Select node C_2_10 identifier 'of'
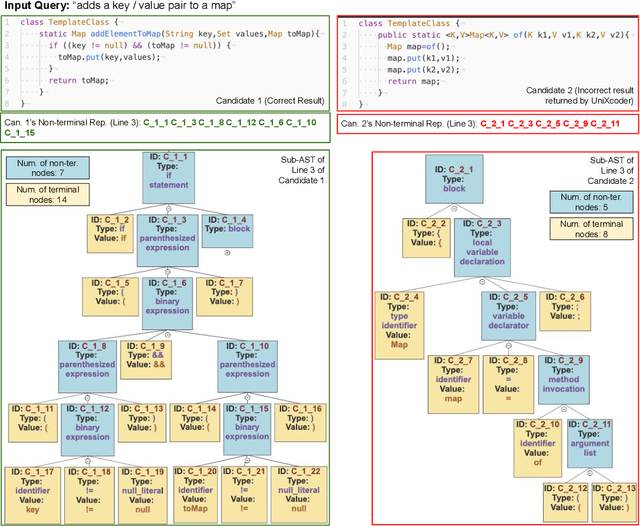Screen dimensions: 640x526 pos(539,442)
